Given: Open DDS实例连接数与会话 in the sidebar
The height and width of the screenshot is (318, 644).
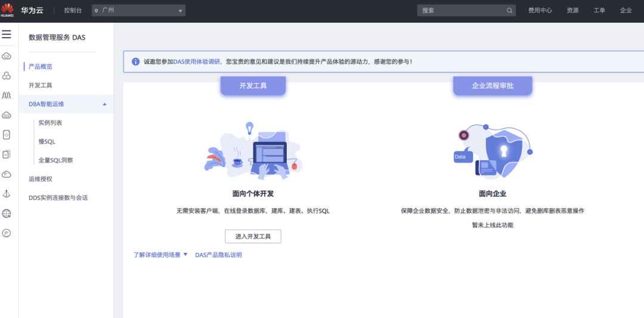Looking at the screenshot, I should click(58, 197).
